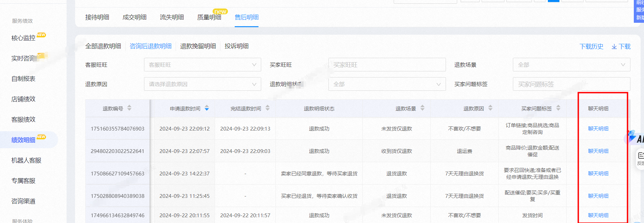The width and height of the screenshot is (644, 223).
Task: Select 退款挽留明细 sub-tab
Action: click(198, 46)
